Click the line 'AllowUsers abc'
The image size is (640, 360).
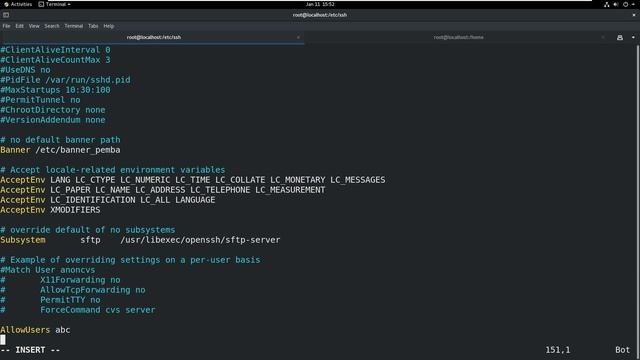tap(35, 330)
